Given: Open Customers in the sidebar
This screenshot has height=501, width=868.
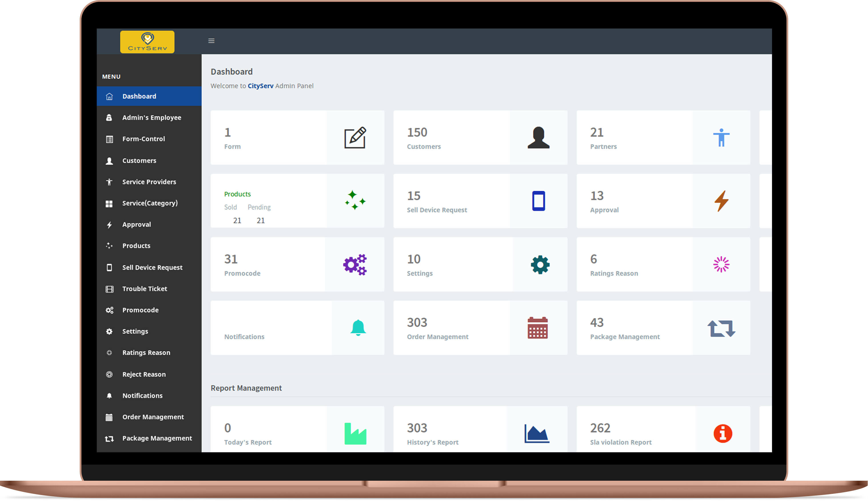Looking at the screenshot, I should (x=149, y=161).
